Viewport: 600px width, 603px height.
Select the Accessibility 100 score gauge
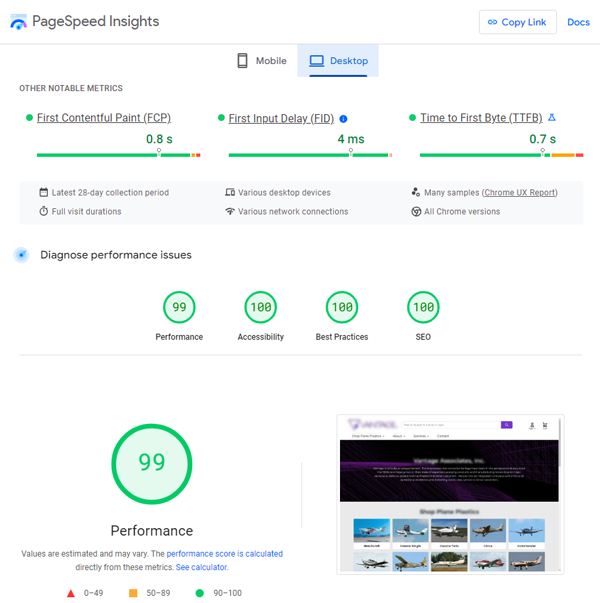261,307
